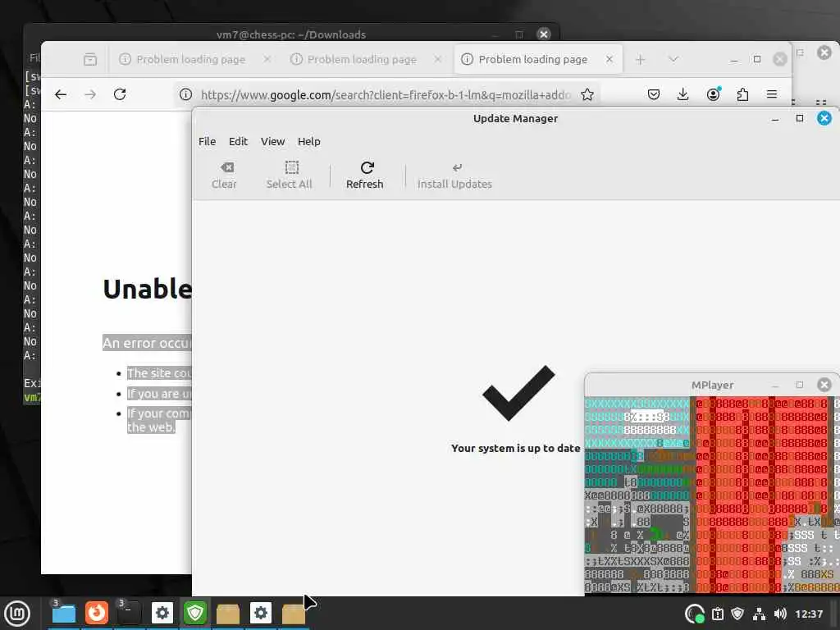Image resolution: width=840 pixels, height=630 pixels.
Task: Click the MPlayer video area
Action: click(712, 495)
